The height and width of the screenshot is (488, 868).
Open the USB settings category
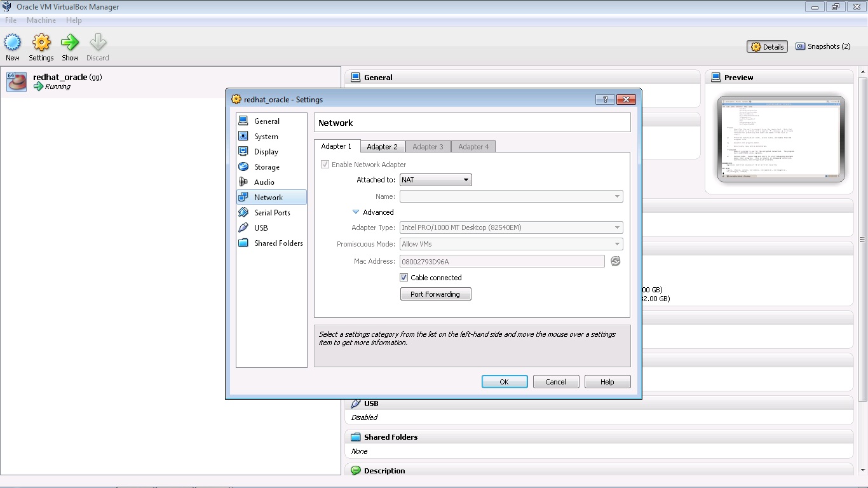tap(271, 227)
